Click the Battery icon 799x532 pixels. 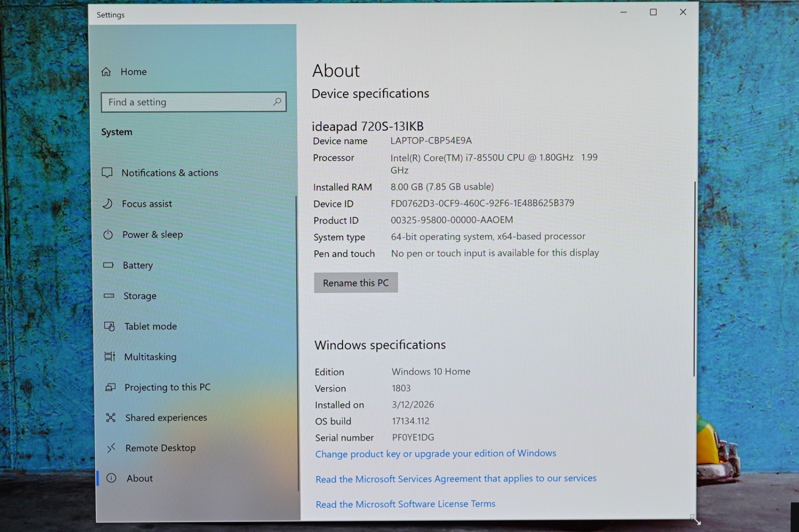point(108,265)
